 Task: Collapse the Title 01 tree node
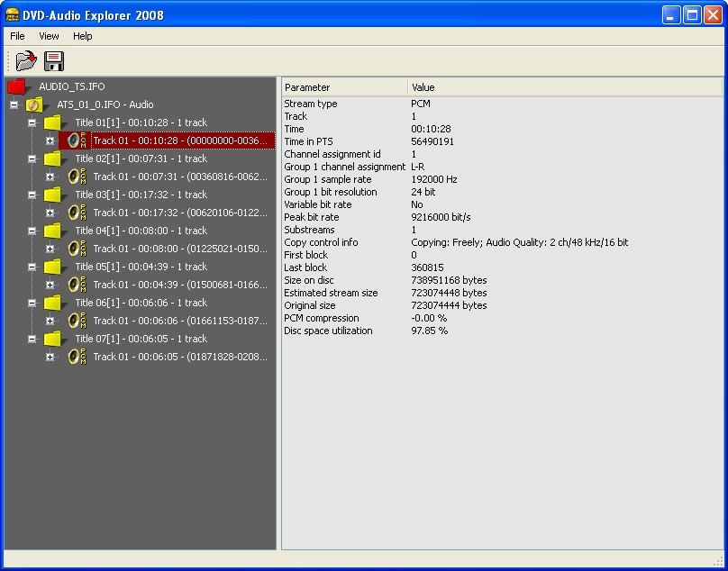[x=32, y=123]
